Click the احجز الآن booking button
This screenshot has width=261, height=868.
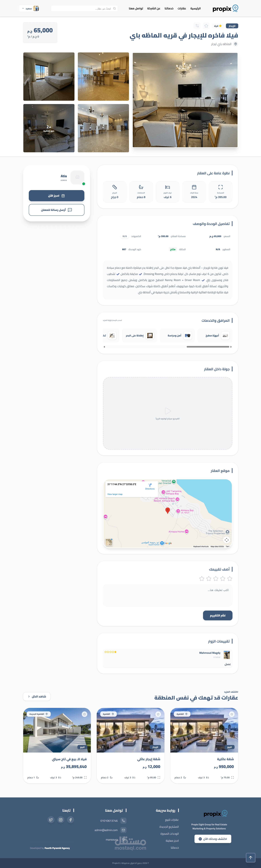coord(56,196)
